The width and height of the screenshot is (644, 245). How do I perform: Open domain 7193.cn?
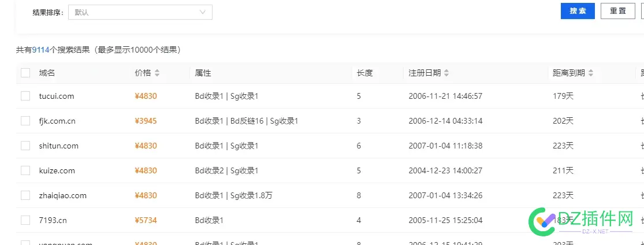53,220
